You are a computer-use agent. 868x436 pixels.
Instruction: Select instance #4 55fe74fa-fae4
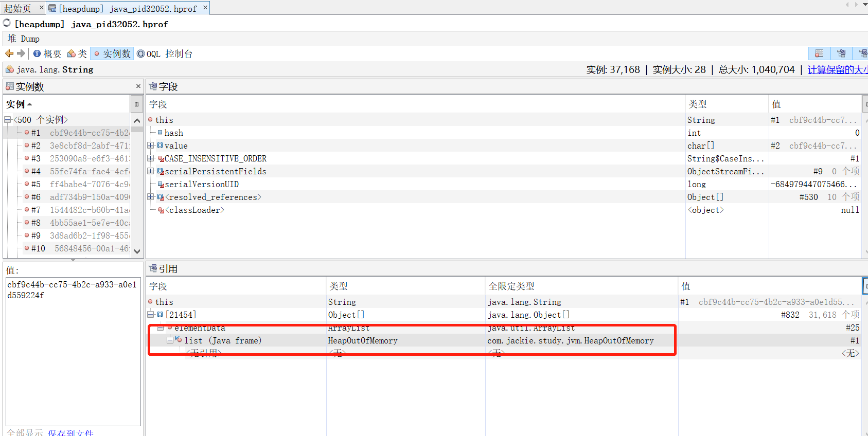[67, 171]
